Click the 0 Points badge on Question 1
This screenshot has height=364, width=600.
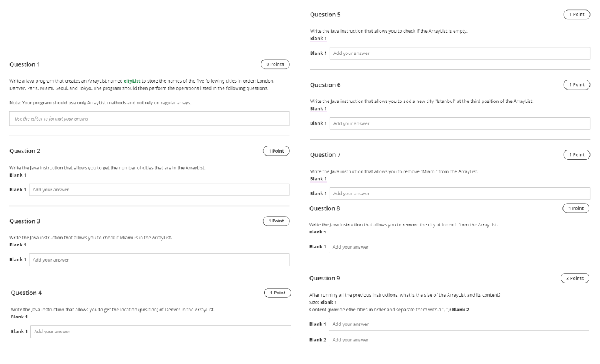click(275, 64)
